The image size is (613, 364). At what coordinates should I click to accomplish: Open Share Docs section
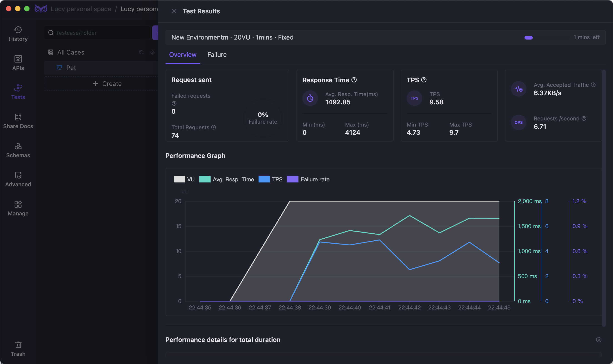18,121
